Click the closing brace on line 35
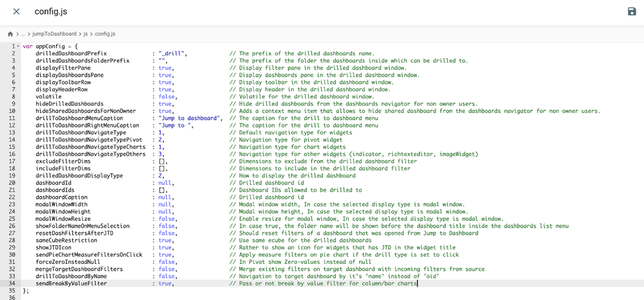This screenshot has height=300, width=644. (x=24, y=290)
